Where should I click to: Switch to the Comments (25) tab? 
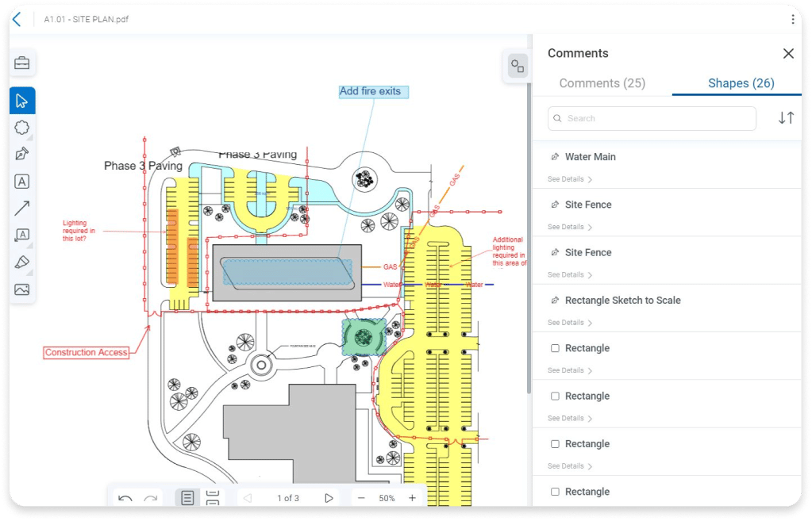coord(602,83)
